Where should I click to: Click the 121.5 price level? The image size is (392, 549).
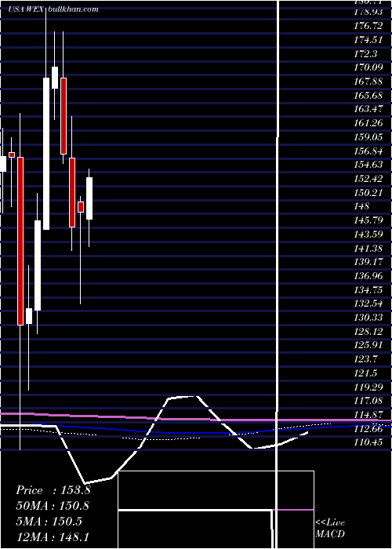365,373
